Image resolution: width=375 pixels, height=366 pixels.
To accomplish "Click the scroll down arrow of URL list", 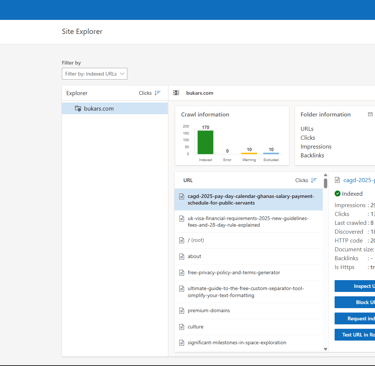I will (x=325, y=349).
